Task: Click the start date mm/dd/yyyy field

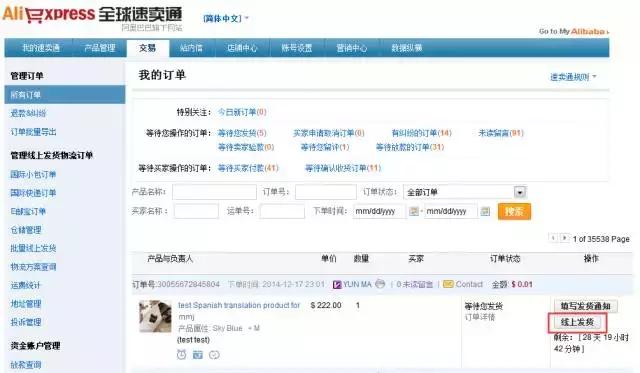Action: [x=379, y=211]
